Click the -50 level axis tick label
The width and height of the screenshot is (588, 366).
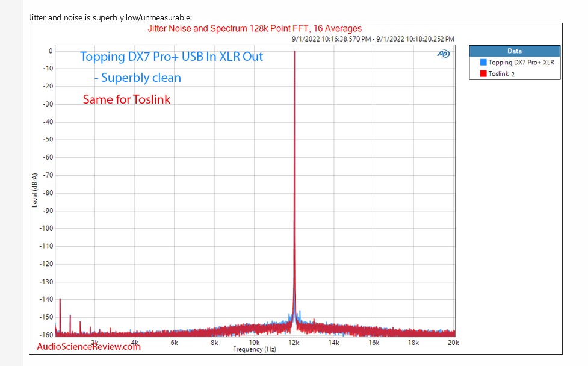point(48,140)
